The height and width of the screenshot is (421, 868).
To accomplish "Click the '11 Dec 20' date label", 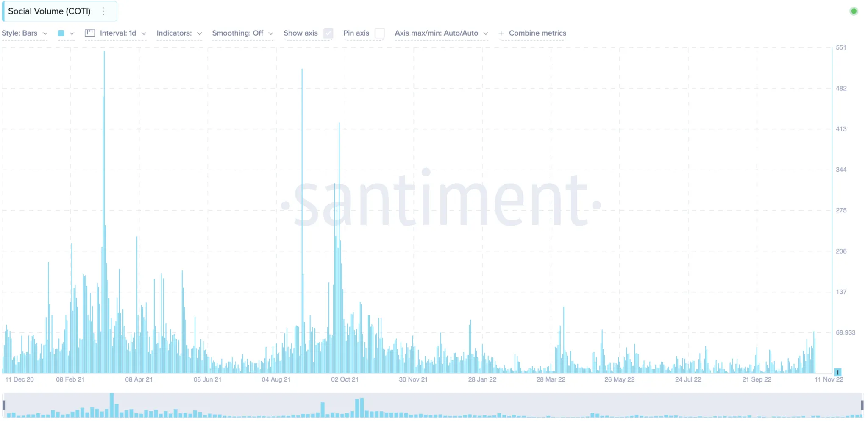I will [x=19, y=379].
